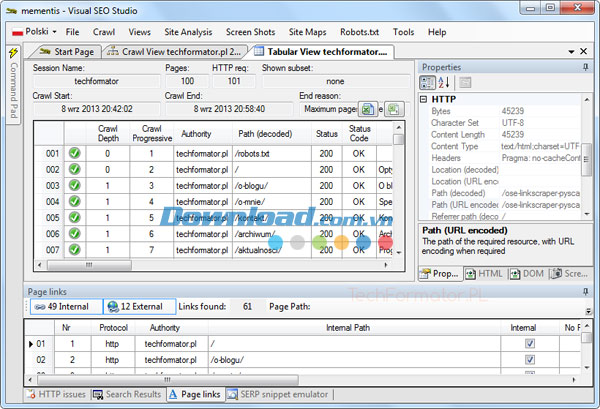Sort links by Internal Path column

(354, 328)
